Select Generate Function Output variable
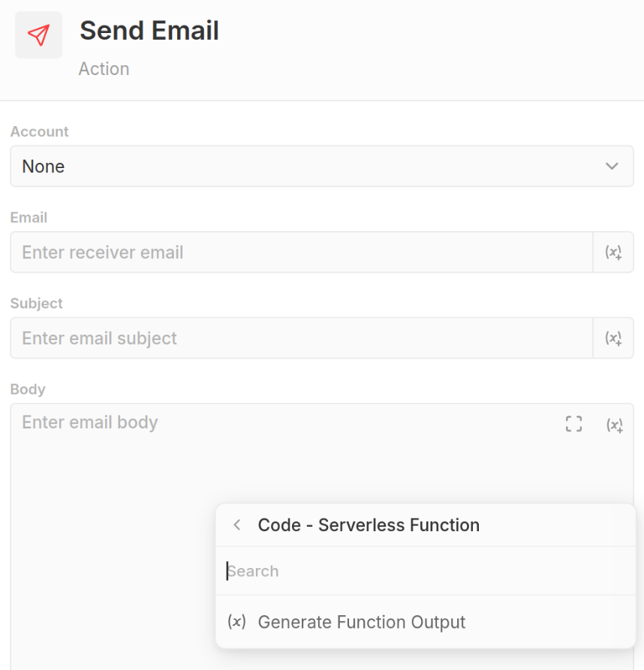The width and height of the screenshot is (644, 670). pyautogui.click(x=361, y=622)
